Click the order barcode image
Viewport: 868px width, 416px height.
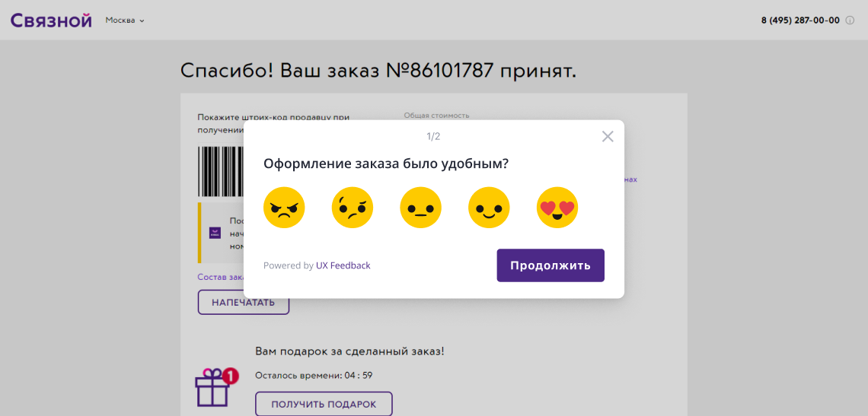tap(221, 171)
